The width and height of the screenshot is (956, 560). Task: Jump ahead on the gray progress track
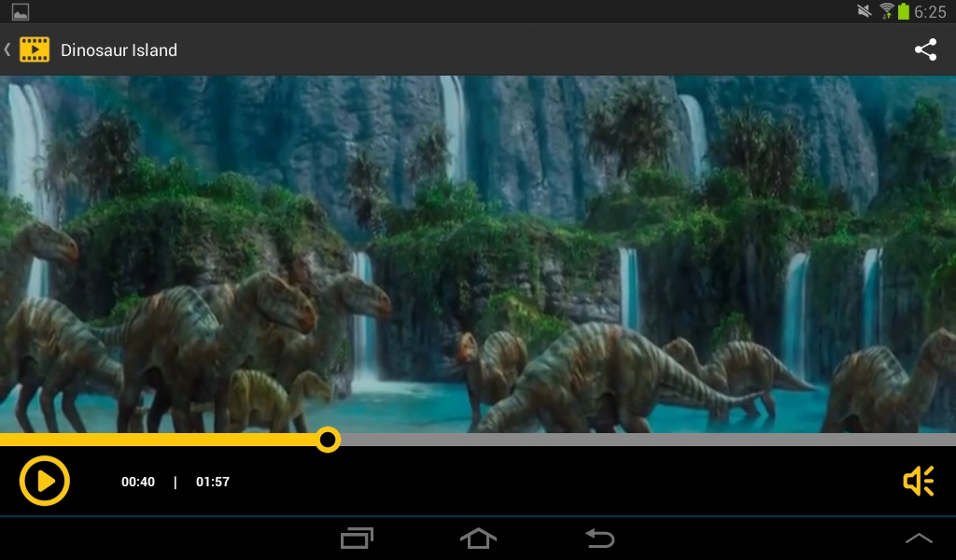648,440
